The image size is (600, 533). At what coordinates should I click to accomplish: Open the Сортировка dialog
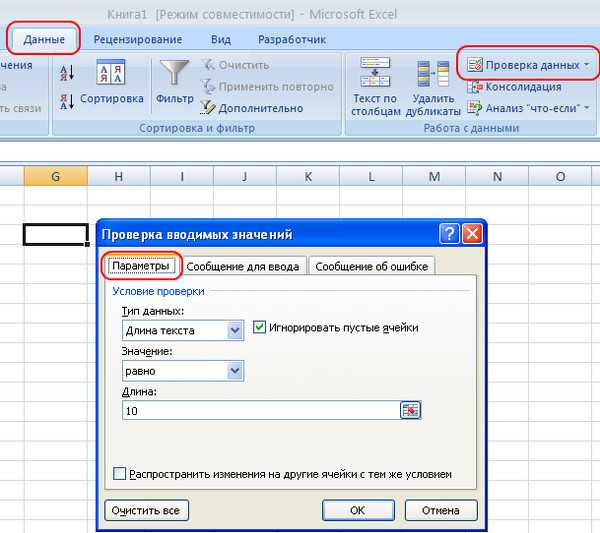coord(111,82)
